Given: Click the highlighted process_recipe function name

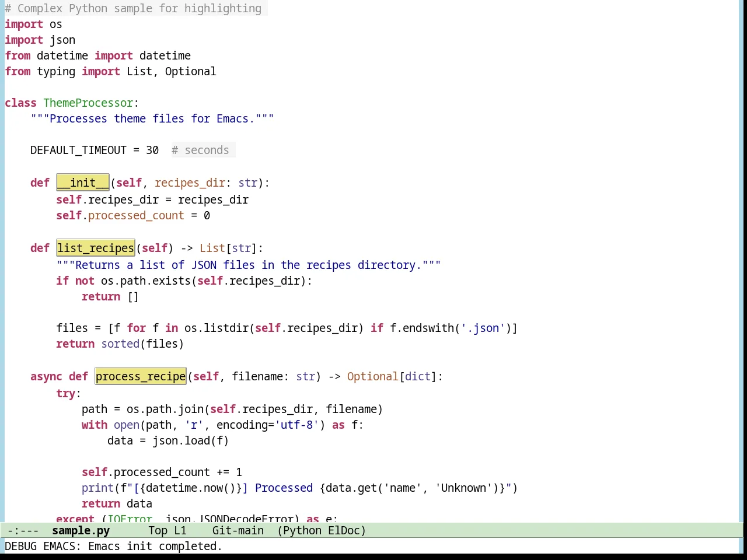Looking at the screenshot, I should (x=141, y=376).
